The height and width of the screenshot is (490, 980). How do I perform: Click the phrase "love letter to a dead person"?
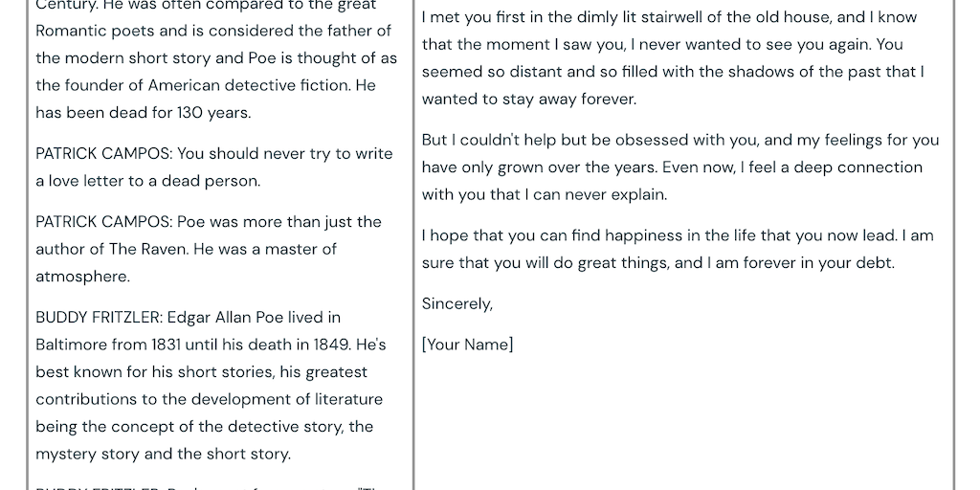click(x=150, y=181)
